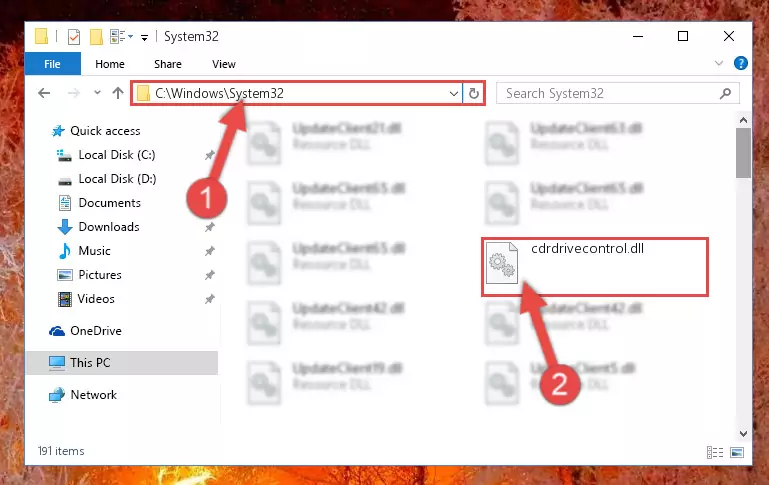The image size is (769, 485).
Task: Select the cdrdrivecontrol.dll file
Action: 594,267
